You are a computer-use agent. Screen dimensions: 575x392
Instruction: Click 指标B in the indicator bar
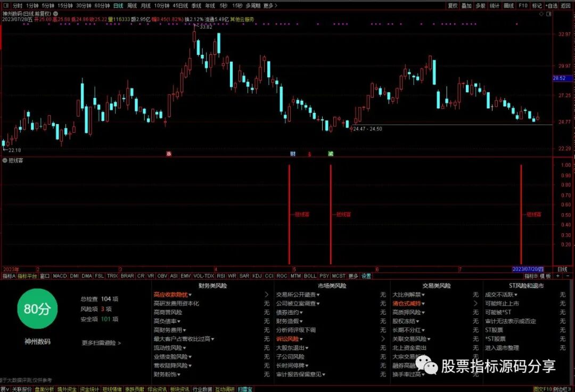(531, 276)
